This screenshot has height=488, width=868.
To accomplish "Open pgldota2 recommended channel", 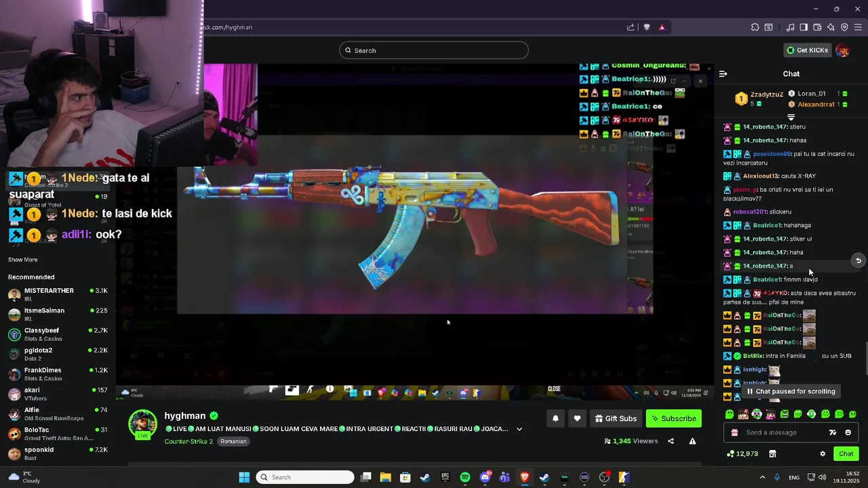I will [x=58, y=354].
